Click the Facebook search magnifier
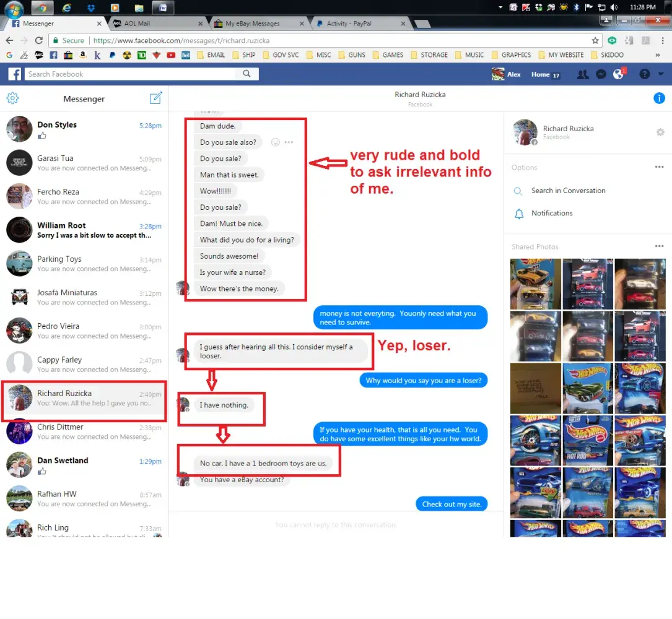The height and width of the screenshot is (619, 672). [x=247, y=74]
